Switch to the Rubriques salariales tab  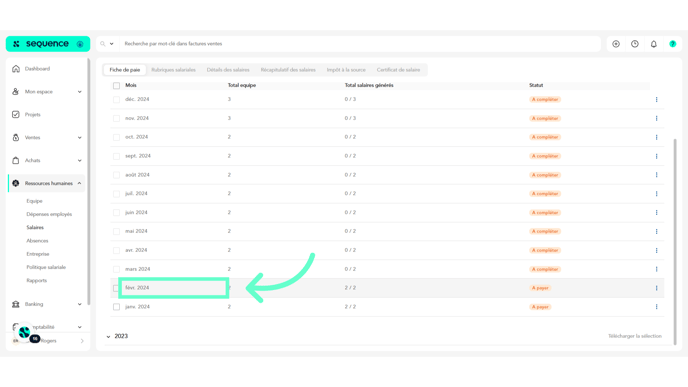173,70
